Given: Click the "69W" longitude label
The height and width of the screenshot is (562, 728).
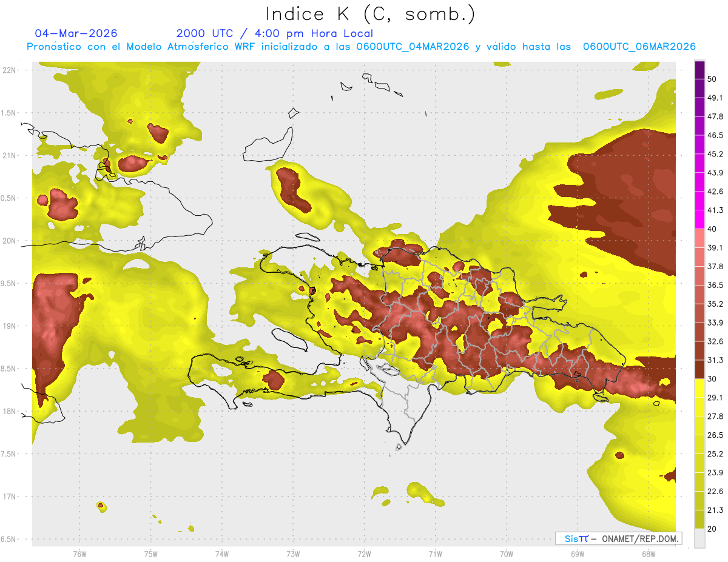Looking at the screenshot, I should pyautogui.click(x=577, y=554).
